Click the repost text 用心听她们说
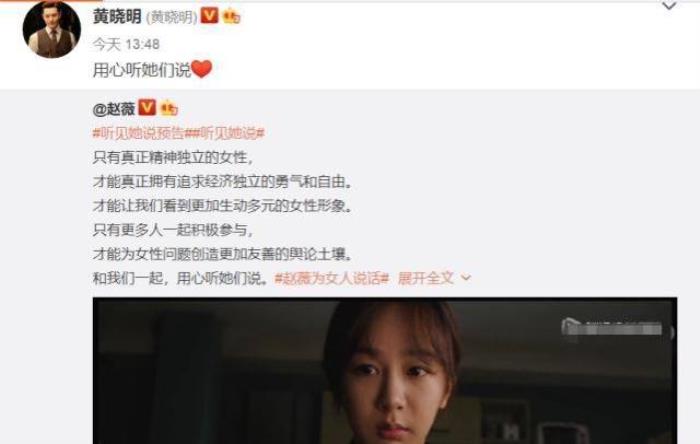700x444 pixels. coord(142,70)
